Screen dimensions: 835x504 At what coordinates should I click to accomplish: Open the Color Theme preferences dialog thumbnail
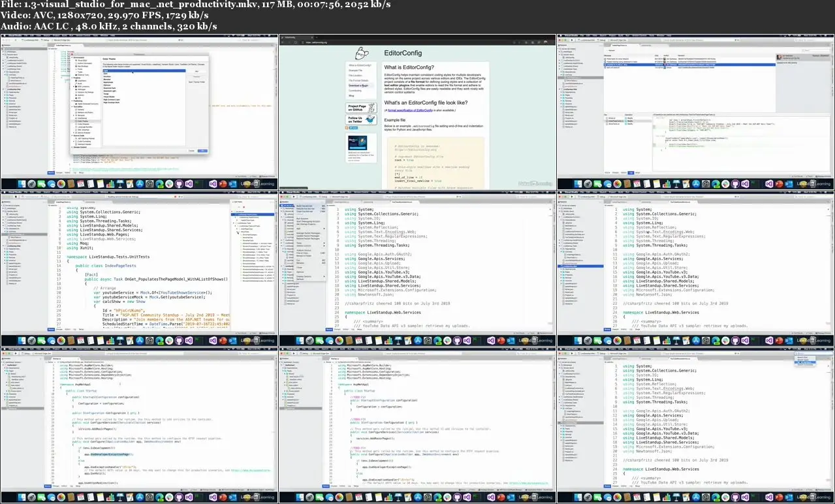click(x=139, y=112)
